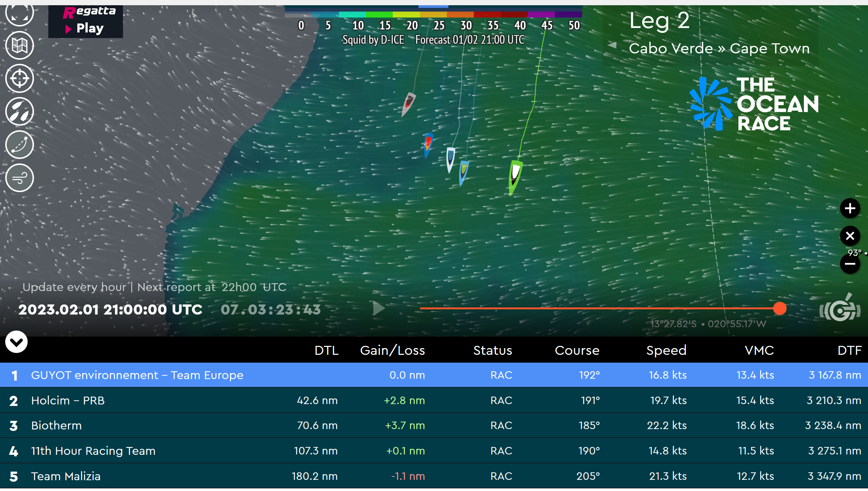Click 11th Hour's 11.5 kts VMC
Screen dimensions: 868x491
tap(756, 451)
